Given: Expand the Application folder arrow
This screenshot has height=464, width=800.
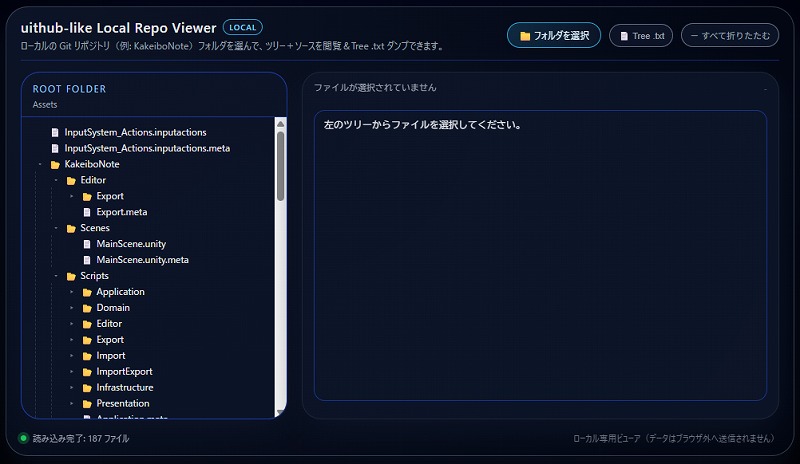Looking at the screenshot, I should pyautogui.click(x=72, y=292).
